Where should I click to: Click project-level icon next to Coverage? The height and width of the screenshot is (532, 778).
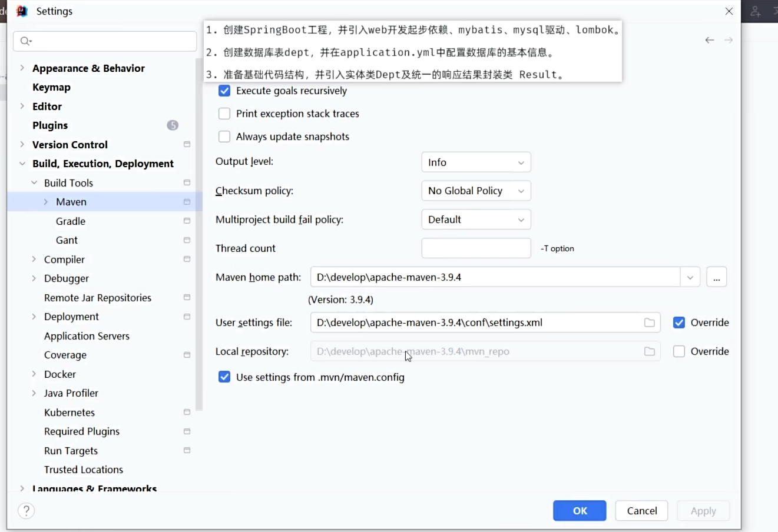click(187, 355)
